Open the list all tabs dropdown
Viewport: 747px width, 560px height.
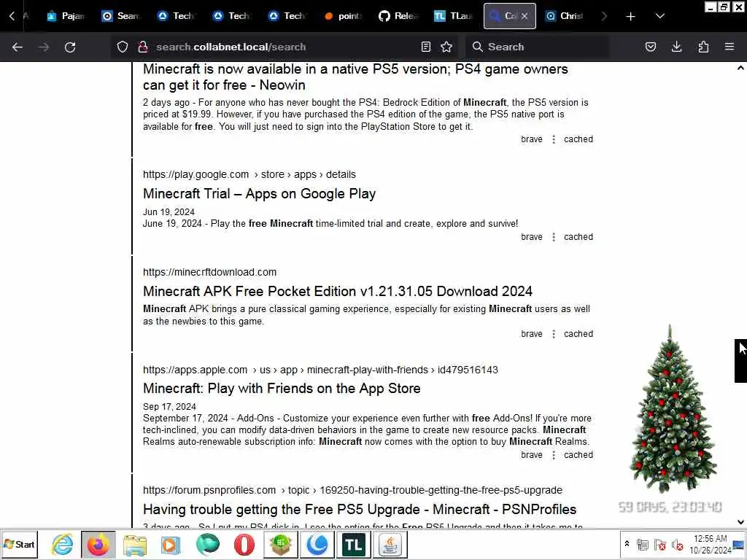coord(659,16)
